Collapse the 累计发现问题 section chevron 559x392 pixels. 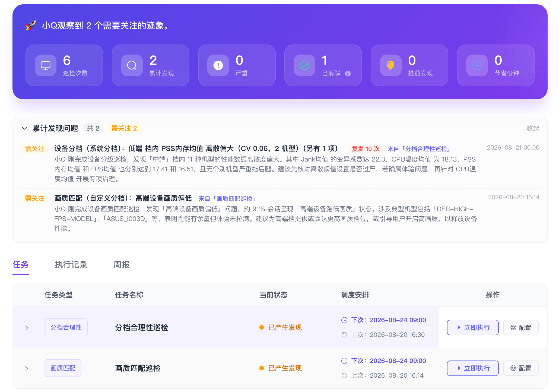[24, 128]
